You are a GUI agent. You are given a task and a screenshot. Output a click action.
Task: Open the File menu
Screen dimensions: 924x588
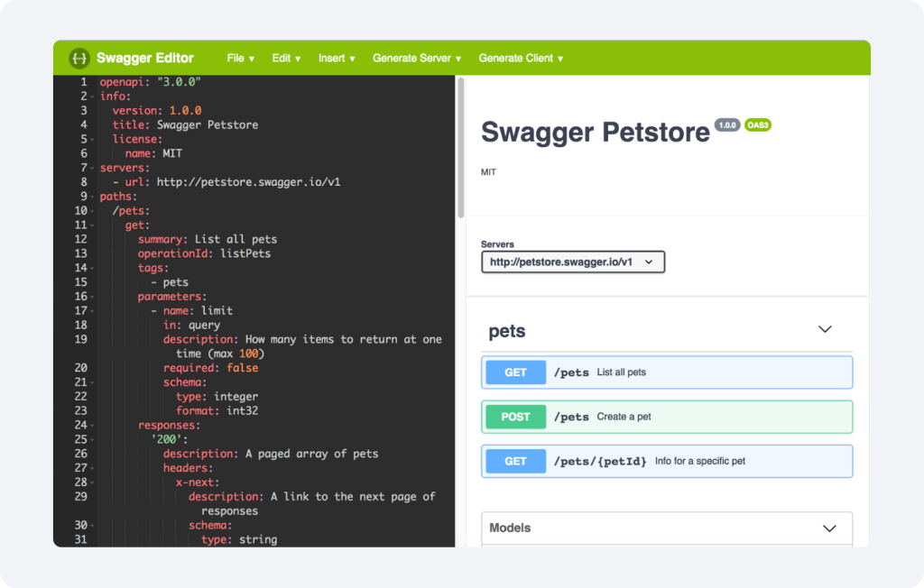point(240,59)
